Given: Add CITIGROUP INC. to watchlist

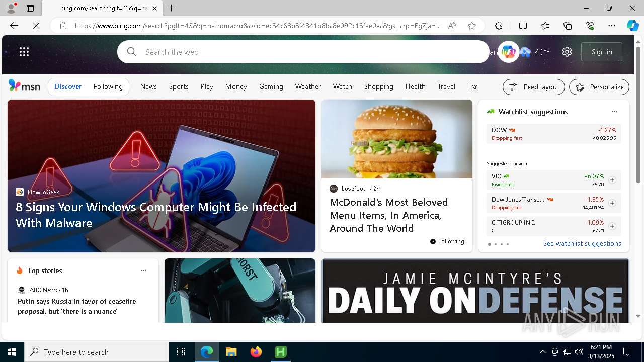Looking at the screenshot, I should click(x=612, y=226).
